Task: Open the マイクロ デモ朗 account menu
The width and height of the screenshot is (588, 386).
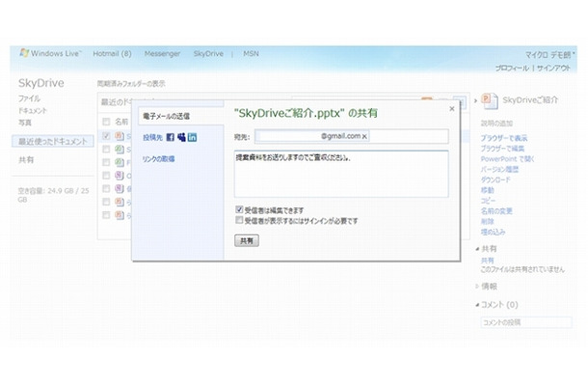Action: click(x=549, y=55)
